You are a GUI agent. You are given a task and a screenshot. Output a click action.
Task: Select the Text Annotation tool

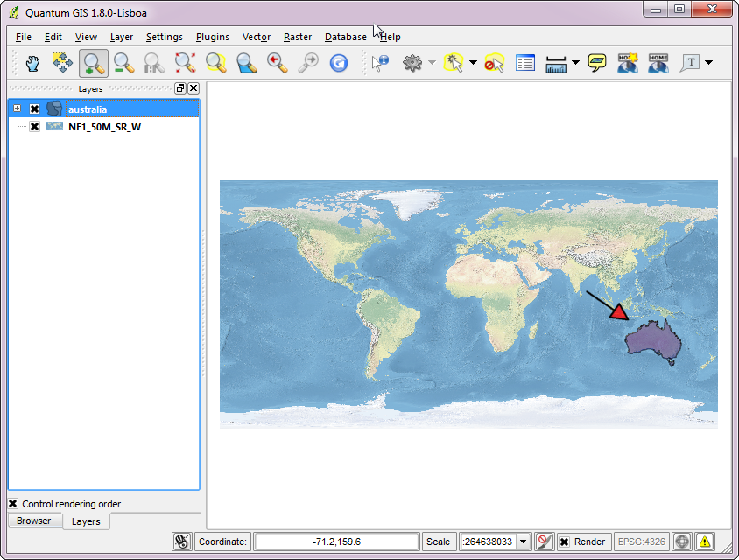tap(689, 63)
